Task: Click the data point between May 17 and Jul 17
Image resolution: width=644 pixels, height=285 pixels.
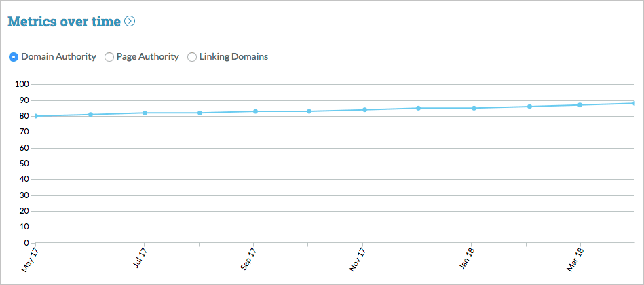Action: [x=90, y=114]
